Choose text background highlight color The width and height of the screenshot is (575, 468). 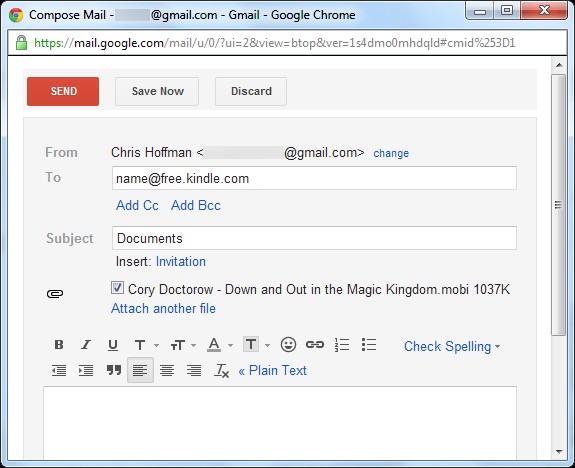(x=251, y=344)
